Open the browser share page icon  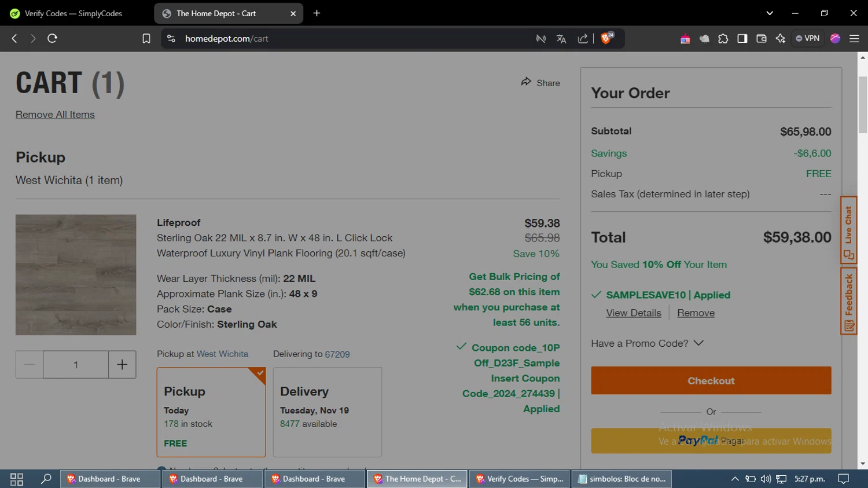tap(583, 39)
